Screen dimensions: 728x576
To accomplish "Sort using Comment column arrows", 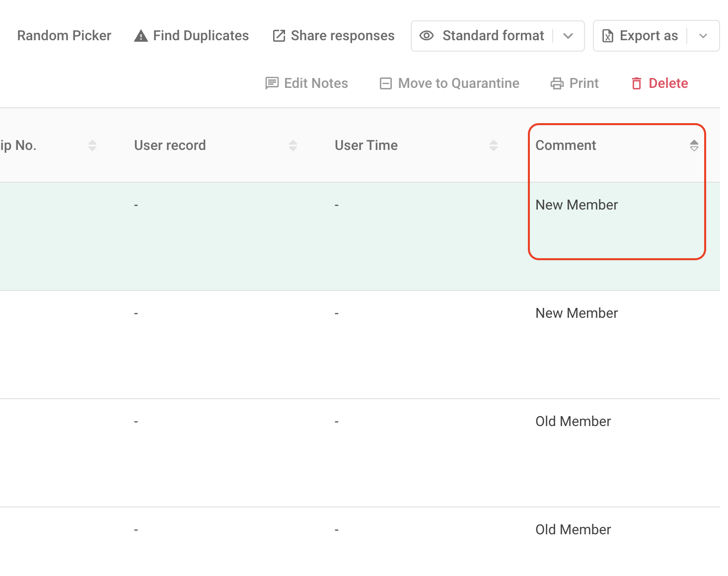I will click(x=694, y=145).
